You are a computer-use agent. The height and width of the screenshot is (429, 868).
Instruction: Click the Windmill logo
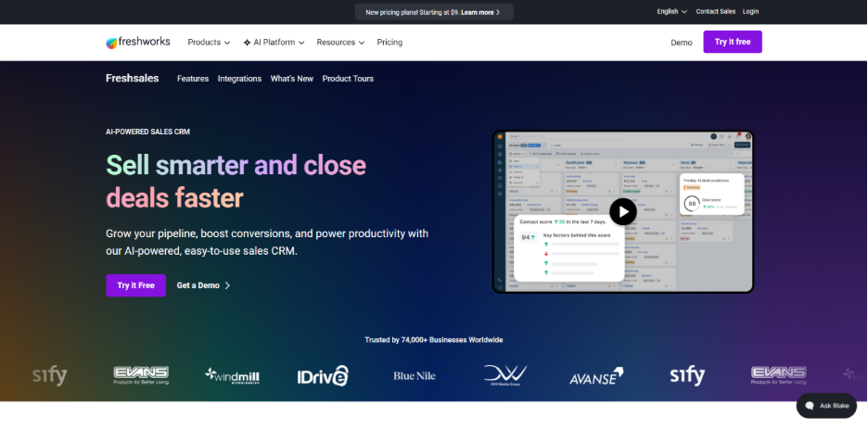(232, 376)
